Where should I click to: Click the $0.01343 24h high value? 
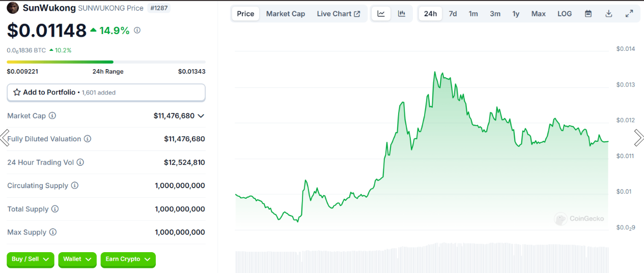tap(191, 72)
